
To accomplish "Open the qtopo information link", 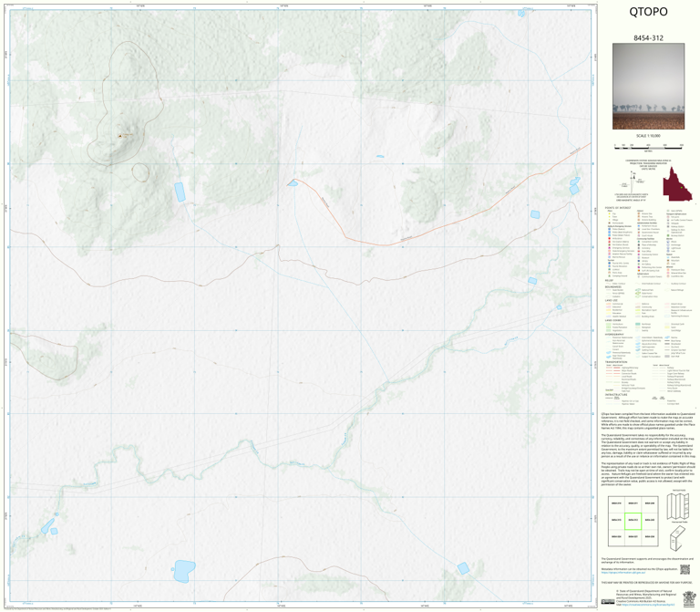I will coord(623,572).
